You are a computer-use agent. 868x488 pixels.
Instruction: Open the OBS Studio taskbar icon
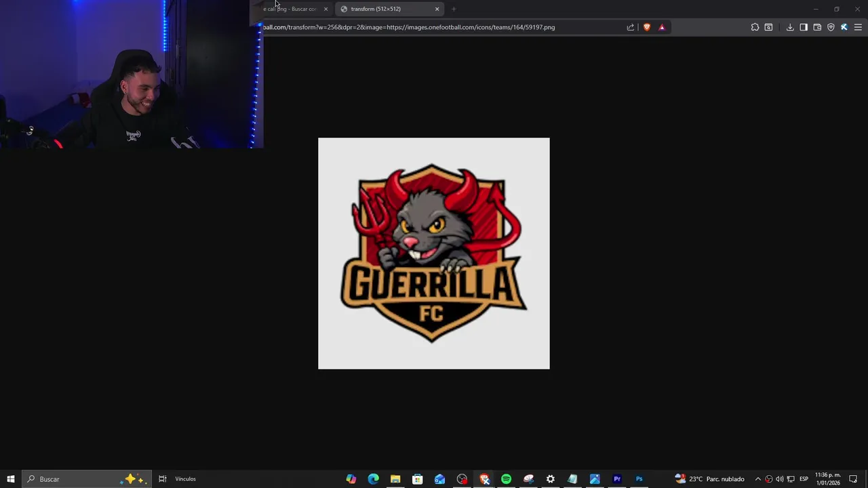point(462,479)
